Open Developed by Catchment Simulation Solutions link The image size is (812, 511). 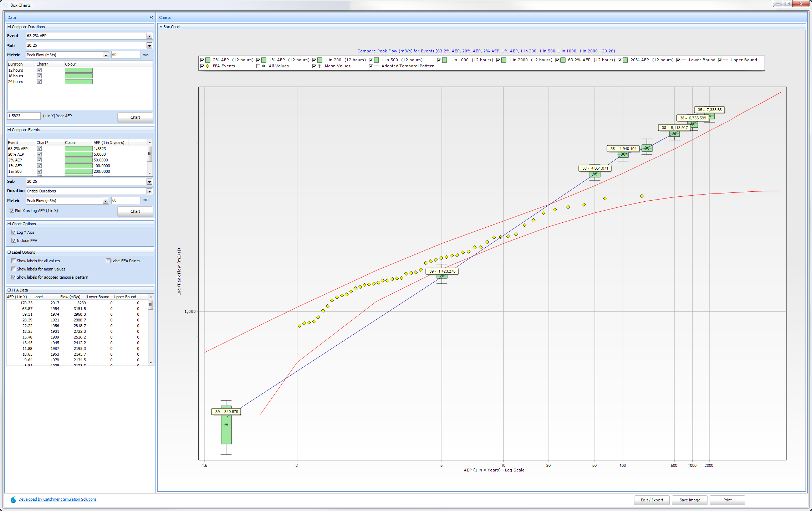[x=57, y=499]
